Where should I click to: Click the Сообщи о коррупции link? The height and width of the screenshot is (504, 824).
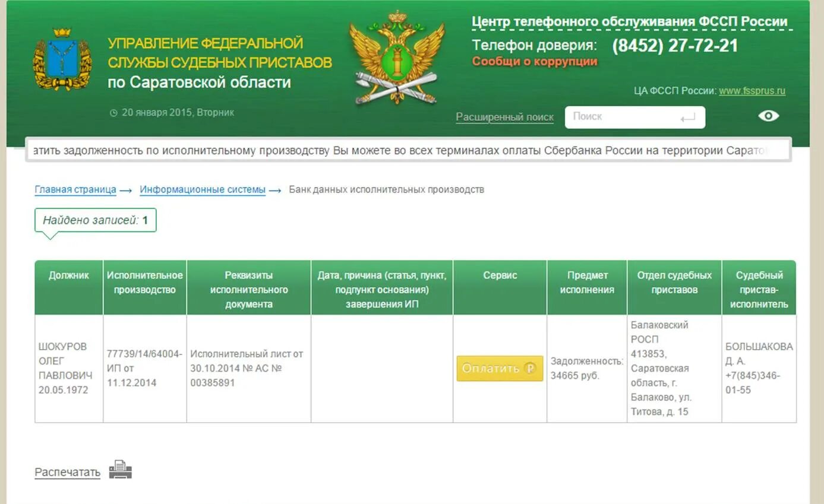[535, 61]
